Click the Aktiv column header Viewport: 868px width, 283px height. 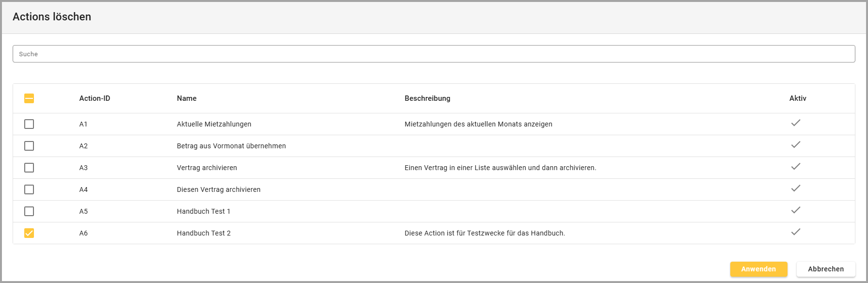(797, 98)
